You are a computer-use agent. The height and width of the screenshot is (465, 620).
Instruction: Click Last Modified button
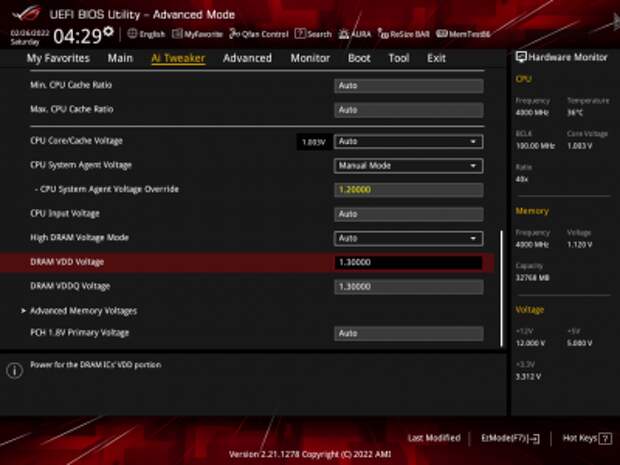point(434,438)
